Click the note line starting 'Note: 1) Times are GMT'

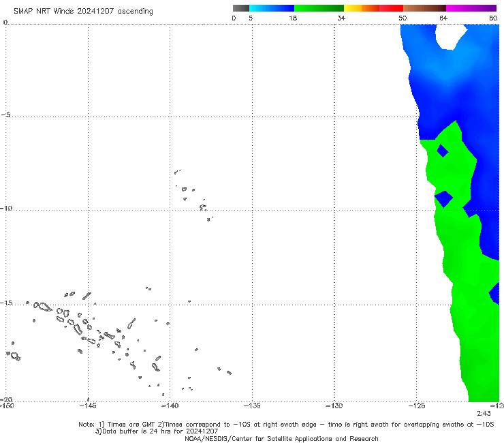pyautogui.click(x=286, y=425)
